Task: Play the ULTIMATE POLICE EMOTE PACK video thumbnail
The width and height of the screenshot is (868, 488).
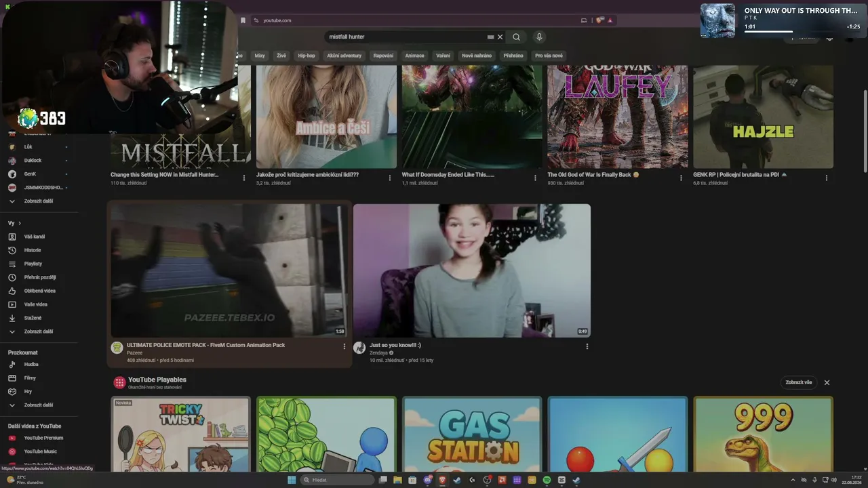Action: tap(229, 270)
